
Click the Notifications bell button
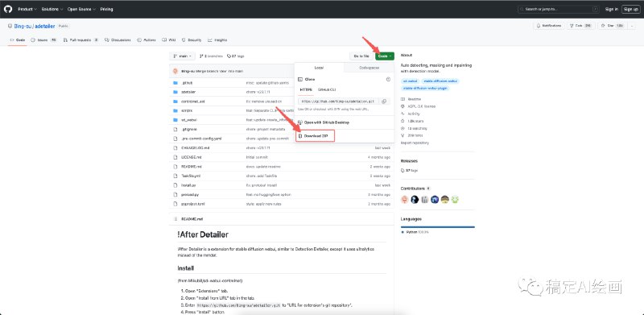click(x=548, y=26)
